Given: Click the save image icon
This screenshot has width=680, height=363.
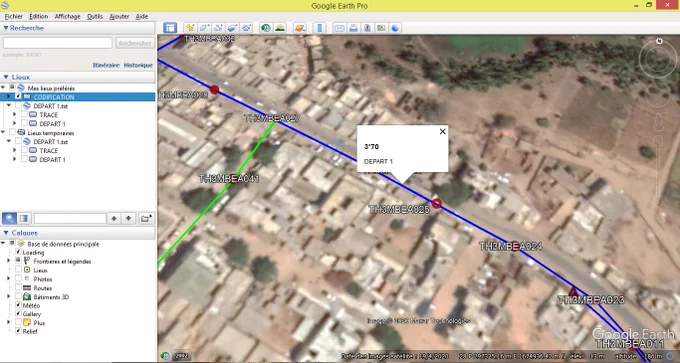Looking at the screenshot, I should click(367, 28).
